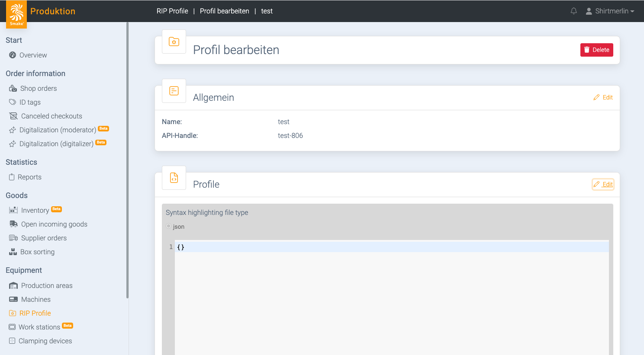The image size is (644, 355).
Task: Click the Clamping devices icon
Action: pyautogui.click(x=12, y=341)
